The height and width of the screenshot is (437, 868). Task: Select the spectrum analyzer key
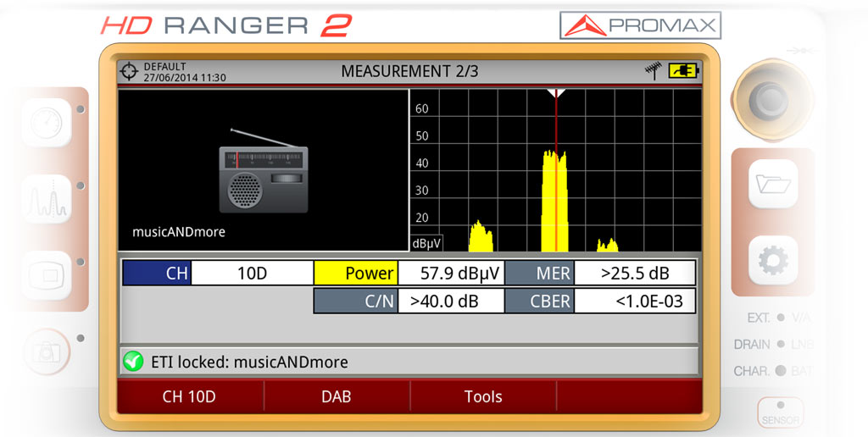[x=47, y=199]
